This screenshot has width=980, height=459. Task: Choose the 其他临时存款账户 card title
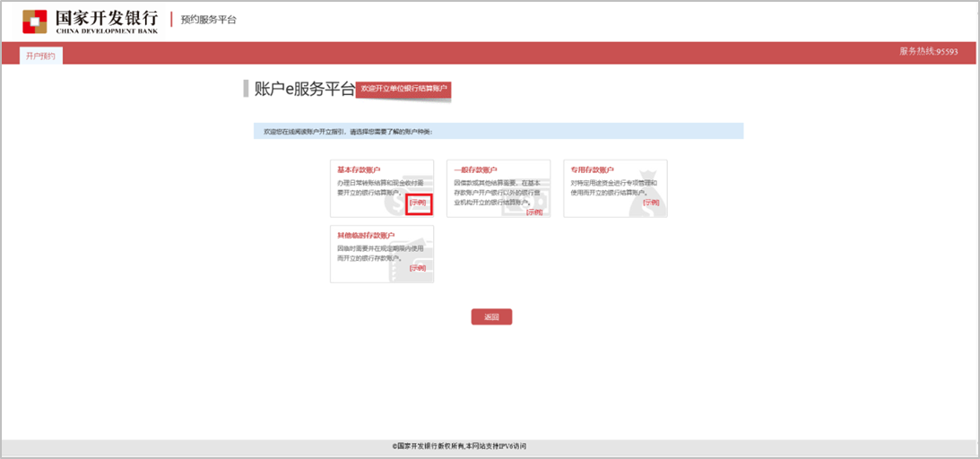point(365,235)
